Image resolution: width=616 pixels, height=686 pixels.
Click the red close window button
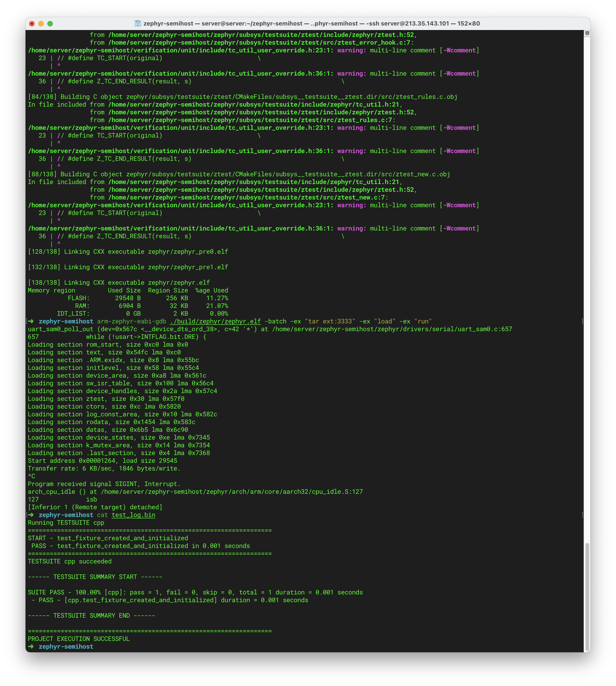coord(32,23)
